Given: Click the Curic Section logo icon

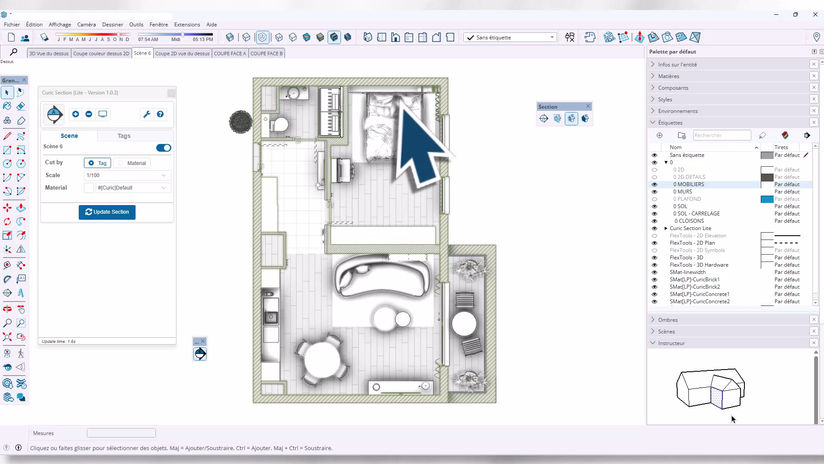Looking at the screenshot, I should coord(55,114).
